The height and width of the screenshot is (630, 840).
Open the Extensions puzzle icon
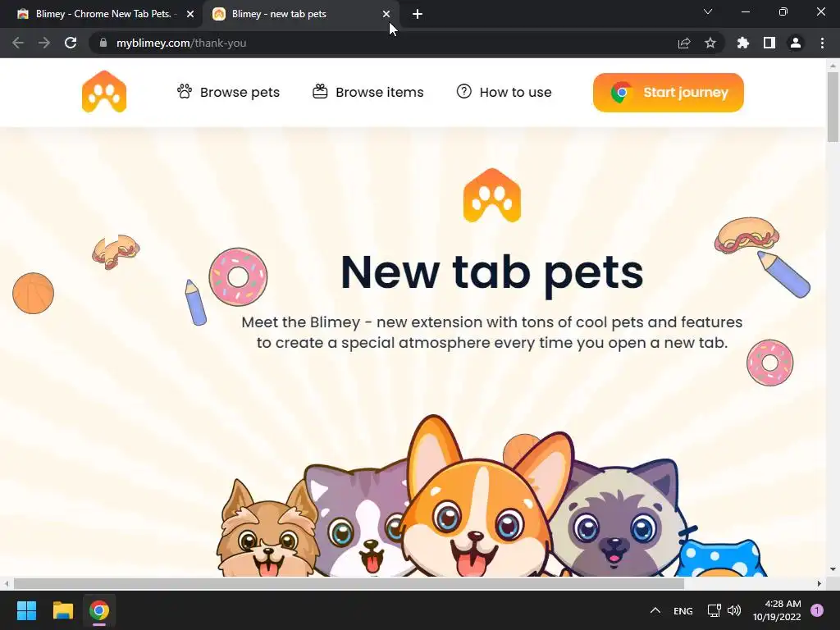pyautogui.click(x=743, y=43)
